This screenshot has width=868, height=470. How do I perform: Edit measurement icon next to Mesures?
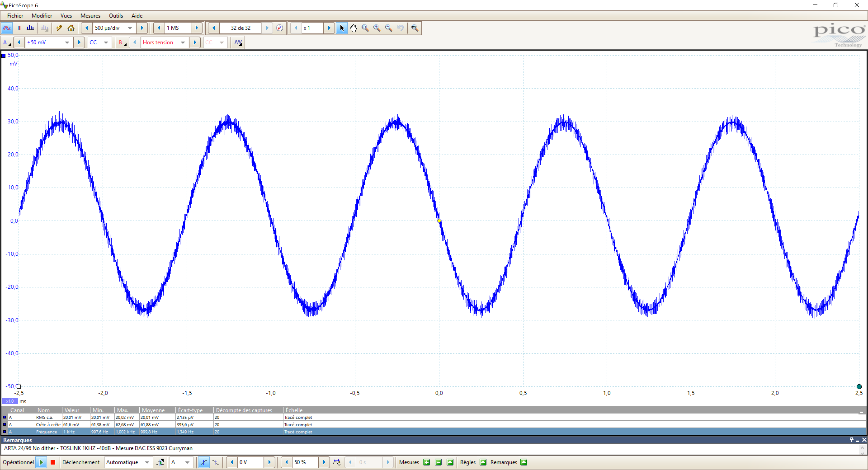coord(450,462)
